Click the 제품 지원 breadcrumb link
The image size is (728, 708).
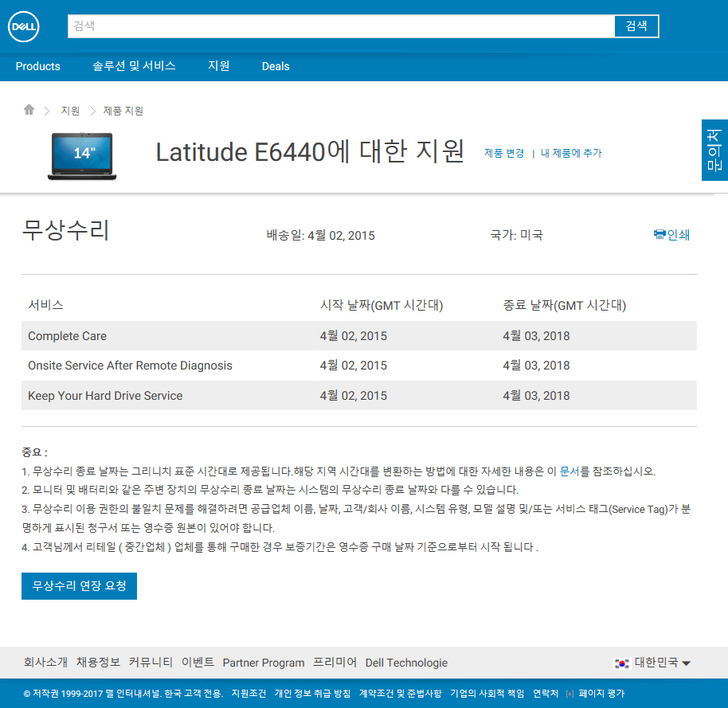click(x=123, y=111)
